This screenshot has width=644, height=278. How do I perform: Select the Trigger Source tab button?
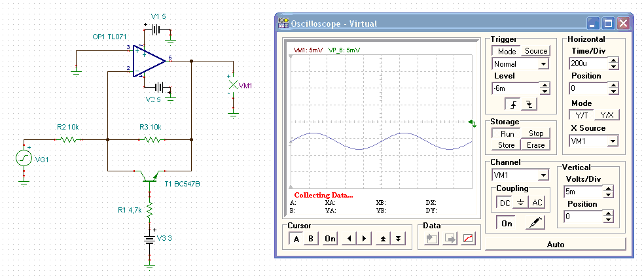pyautogui.click(x=536, y=51)
